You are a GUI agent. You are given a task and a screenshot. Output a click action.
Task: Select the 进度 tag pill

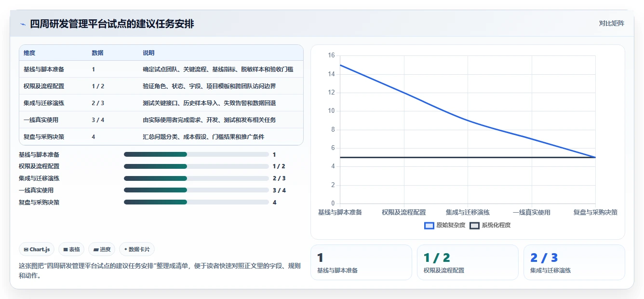tap(102, 249)
